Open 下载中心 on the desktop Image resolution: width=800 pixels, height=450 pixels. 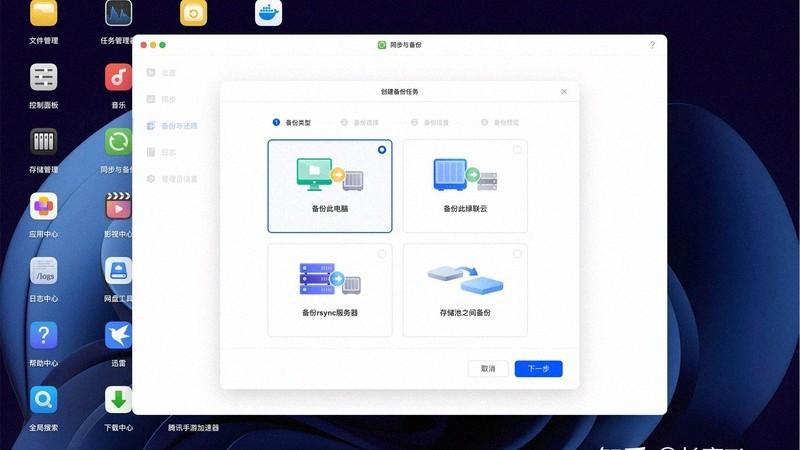click(x=118, y=399)
